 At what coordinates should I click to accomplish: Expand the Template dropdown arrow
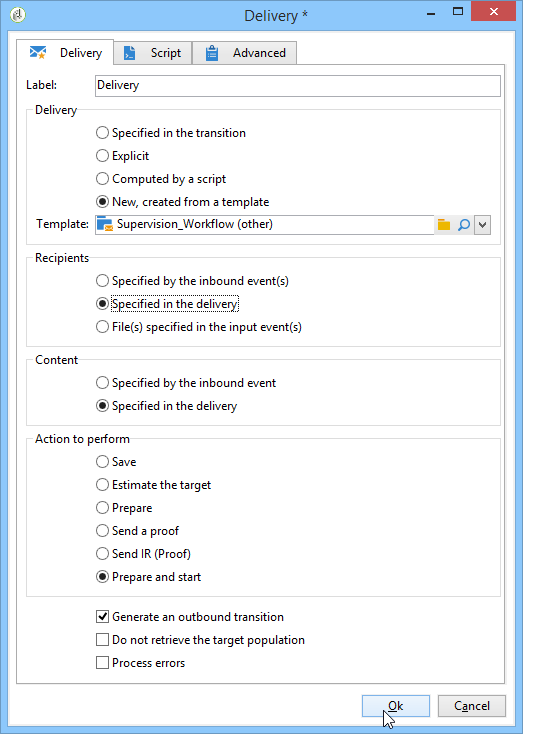pos(483,225)
